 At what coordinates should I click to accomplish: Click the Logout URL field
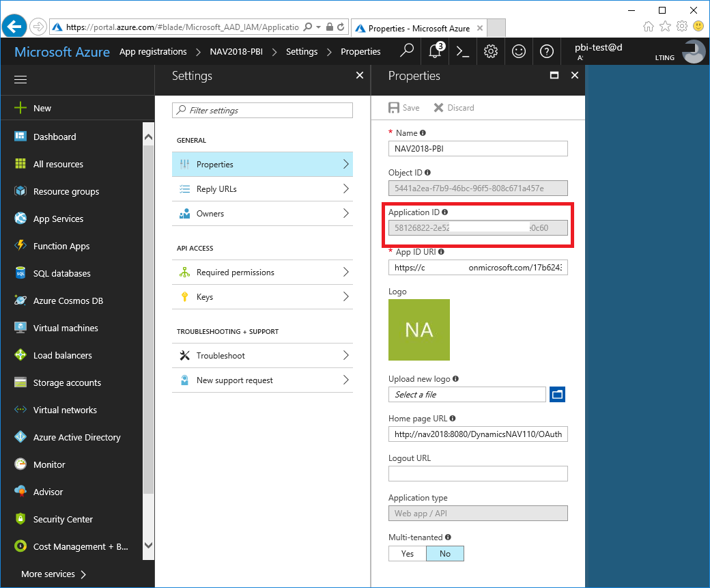[478, 473]
